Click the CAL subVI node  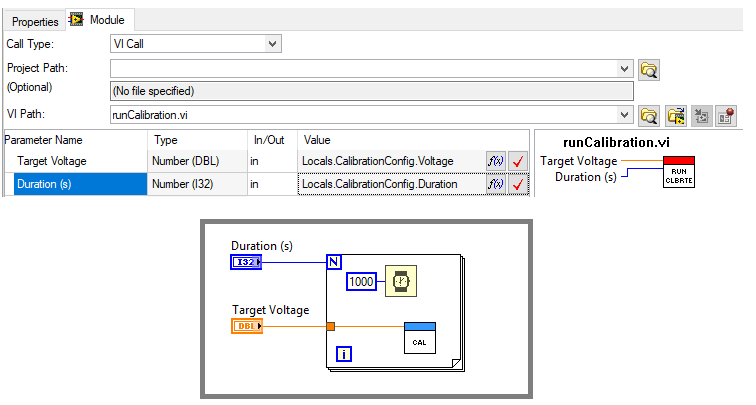point(419,338)
